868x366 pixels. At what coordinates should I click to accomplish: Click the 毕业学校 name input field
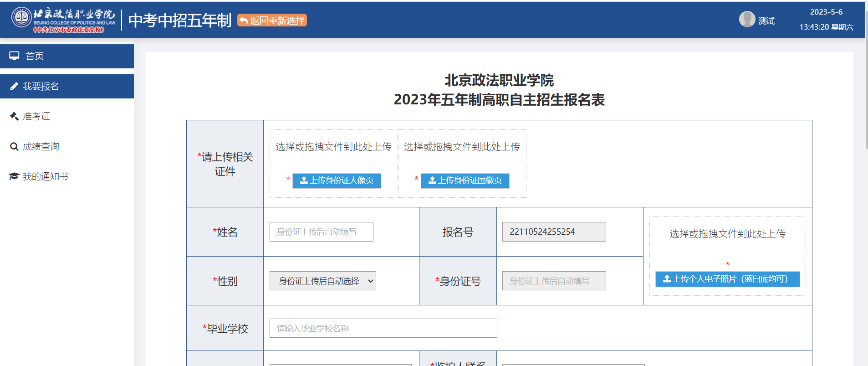coord(383,328)
